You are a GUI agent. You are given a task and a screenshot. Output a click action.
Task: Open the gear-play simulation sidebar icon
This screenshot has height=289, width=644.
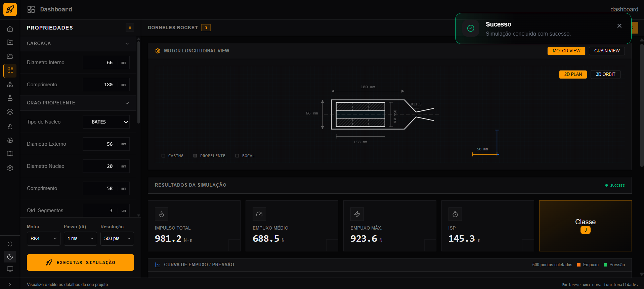10,140
